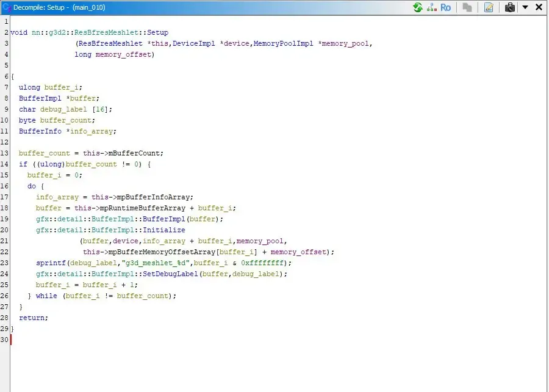Image resolution: width=549 pixels, height=392 pixels.
Task: Click the Decompile window icon in title bar
Action: point(7,7)
